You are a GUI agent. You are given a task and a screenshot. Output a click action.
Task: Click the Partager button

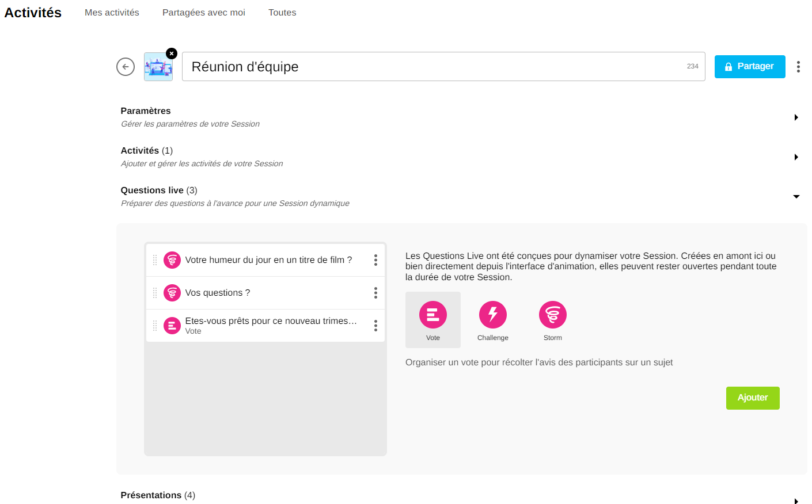[749, 67]
